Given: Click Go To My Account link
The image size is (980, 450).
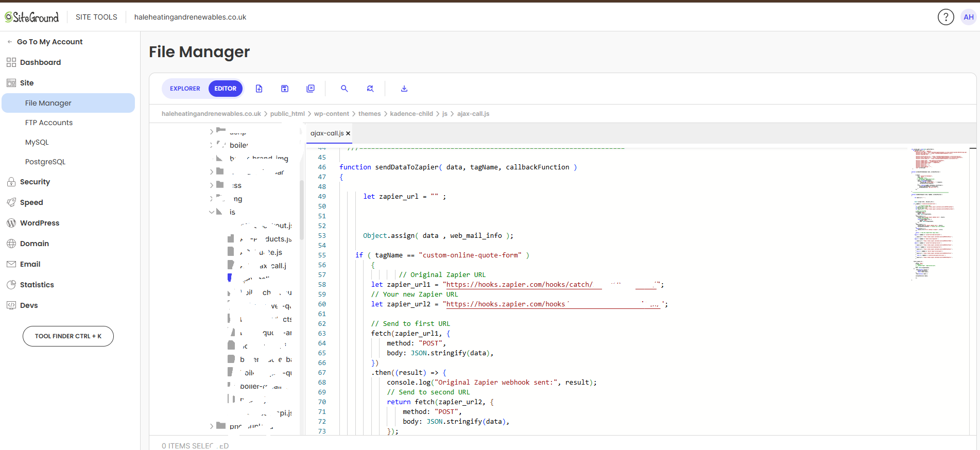Looking at the screenshot, I should click(x=50, y=42).
